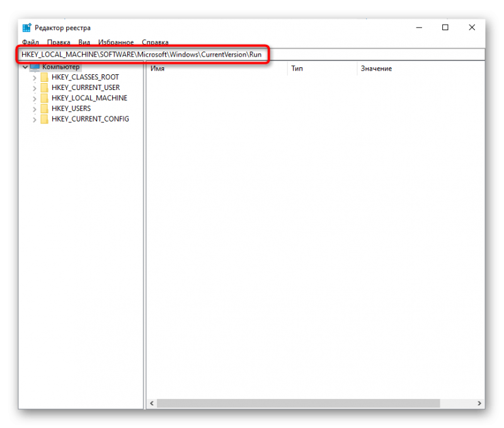
Task: Click the Тип column header
Action: [322, 69]
